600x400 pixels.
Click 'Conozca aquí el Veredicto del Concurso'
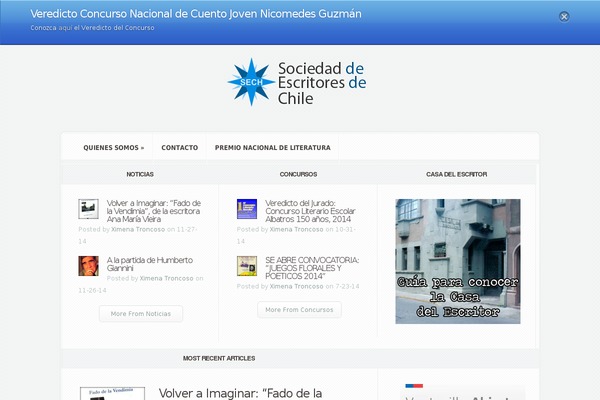point(92,28)
